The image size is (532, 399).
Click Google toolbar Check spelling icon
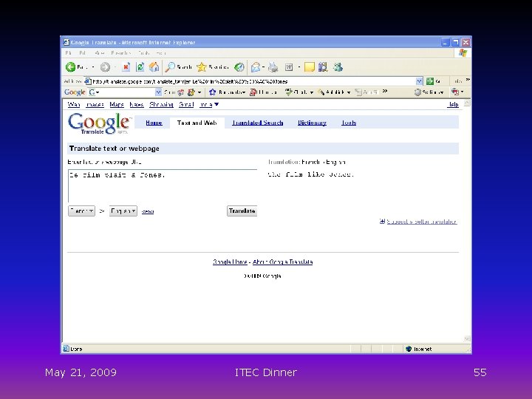tap(289, 92)
